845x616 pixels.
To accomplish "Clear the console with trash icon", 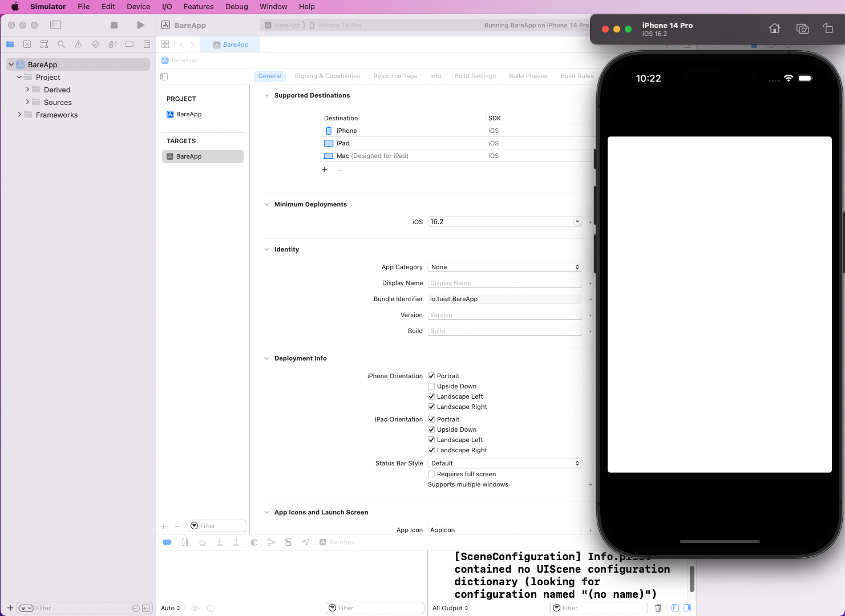I will (658, 608).
